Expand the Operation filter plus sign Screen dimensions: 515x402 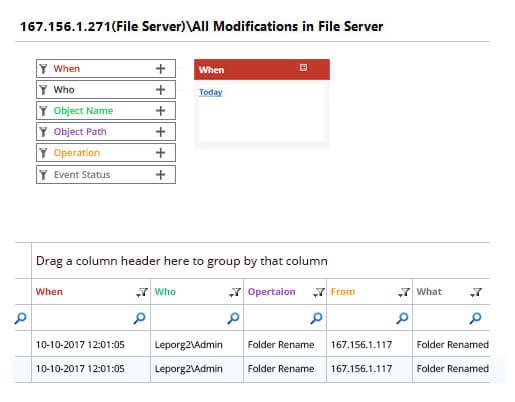161,153
